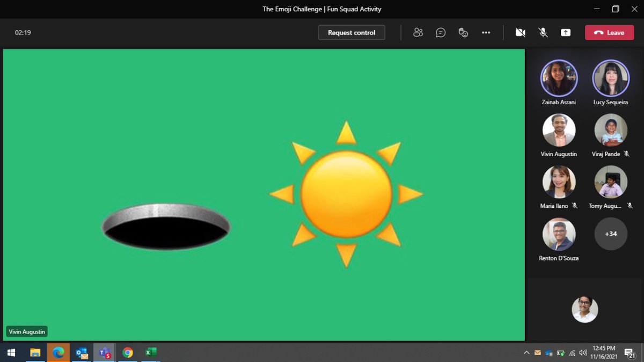Click the 02:19 meeting timer
Image resolution: width=644 pixels, height=362 pixels.
(23, 33)
